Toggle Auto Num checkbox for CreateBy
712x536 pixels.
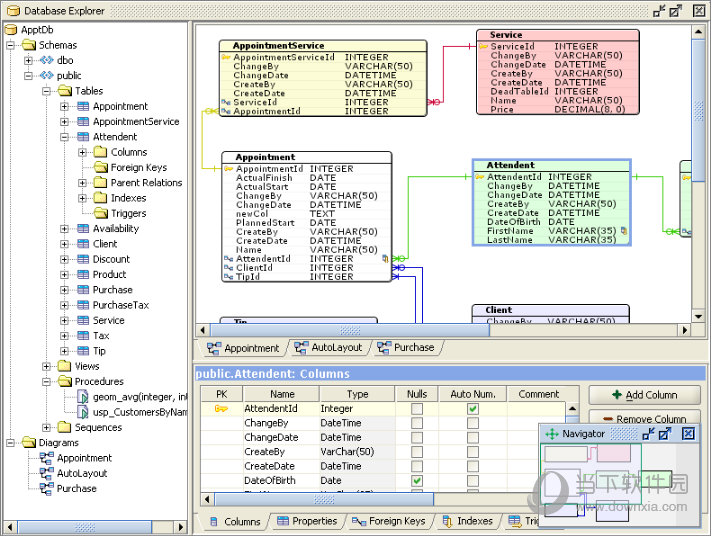pyautogui.click(x=473, y=452)
